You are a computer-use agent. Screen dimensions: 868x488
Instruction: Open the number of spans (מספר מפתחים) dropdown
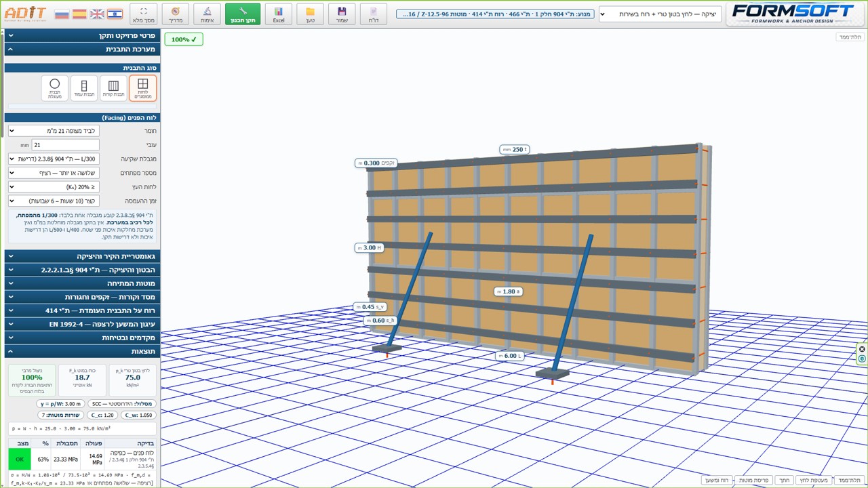click(54, 173)
